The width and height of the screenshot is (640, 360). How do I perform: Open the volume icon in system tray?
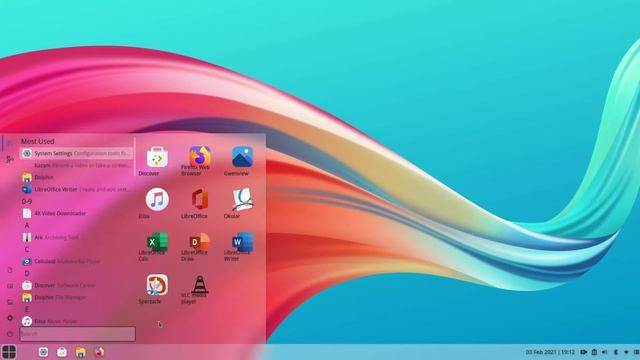pyautogui.click(x=604, y=352)
